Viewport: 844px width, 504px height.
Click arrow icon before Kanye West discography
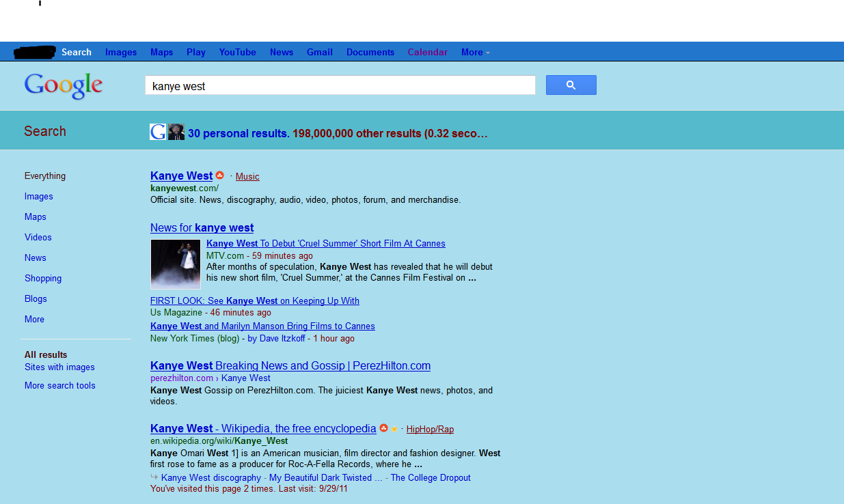[x=154, y=477]
